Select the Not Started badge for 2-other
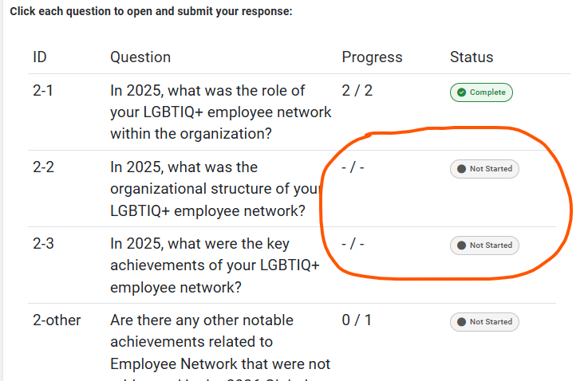Screen dimensions: 588x381 click(x=484, y=322)
